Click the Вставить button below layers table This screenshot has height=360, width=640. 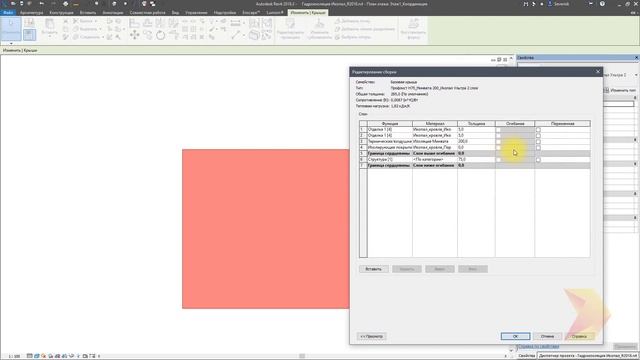[x=373, y=269]
